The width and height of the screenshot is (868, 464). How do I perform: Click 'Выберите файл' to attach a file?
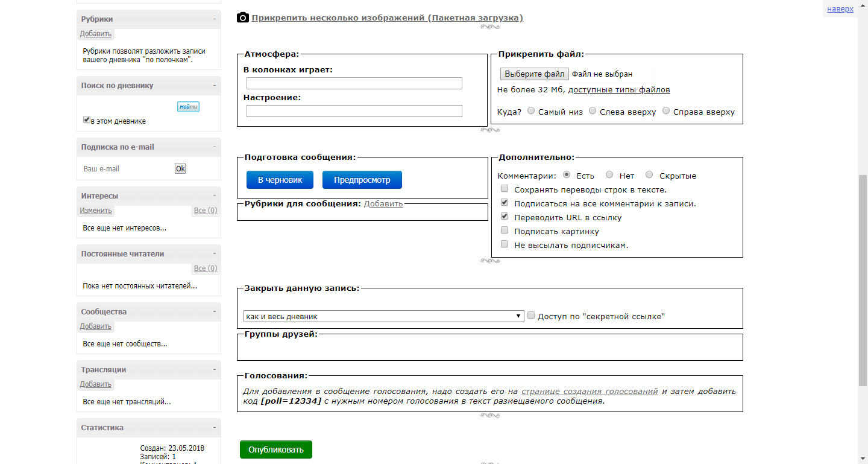point(533,74)
